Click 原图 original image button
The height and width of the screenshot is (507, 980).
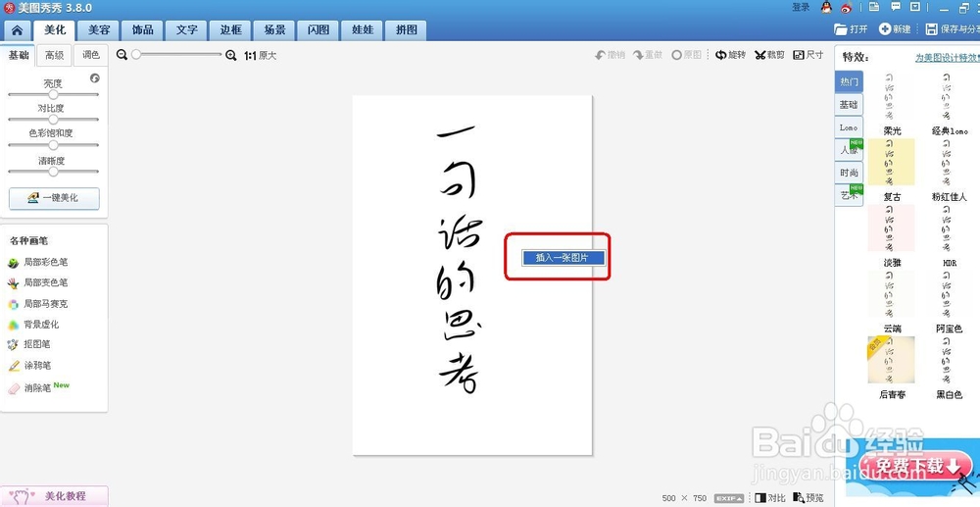click(x=686, y=55)
